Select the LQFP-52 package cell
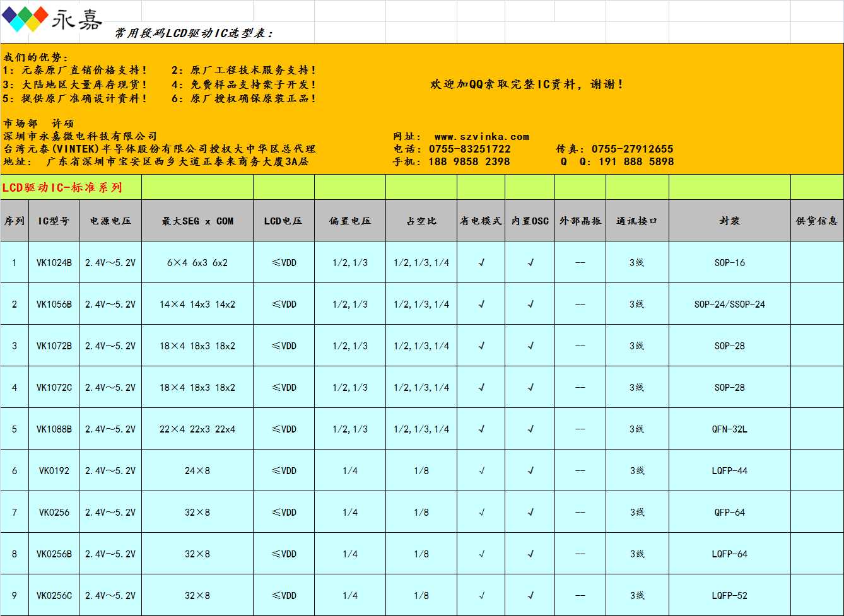Viewport: 844px width, 616px height. click(730, 595)
